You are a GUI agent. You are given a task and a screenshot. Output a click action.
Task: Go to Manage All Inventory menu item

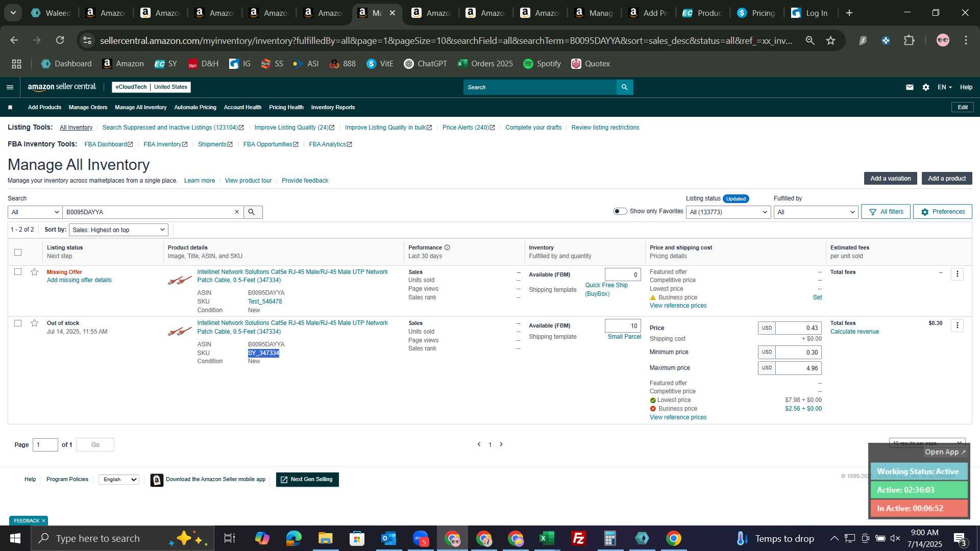[x=141, y=107]
